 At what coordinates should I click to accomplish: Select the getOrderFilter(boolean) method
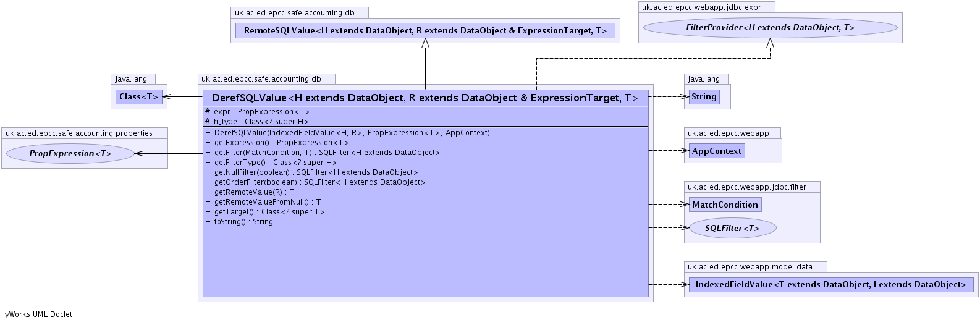click(319, 182)
